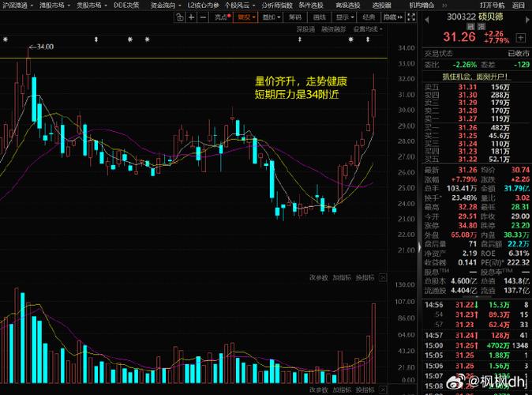Open the 条件选股 menu item
532x395 pixels.
[x=311, y=5]
